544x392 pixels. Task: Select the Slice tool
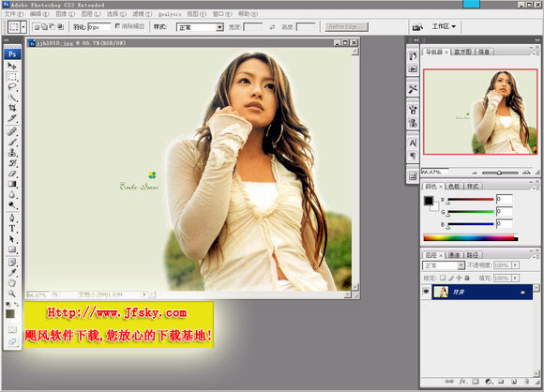coord(12,118)
